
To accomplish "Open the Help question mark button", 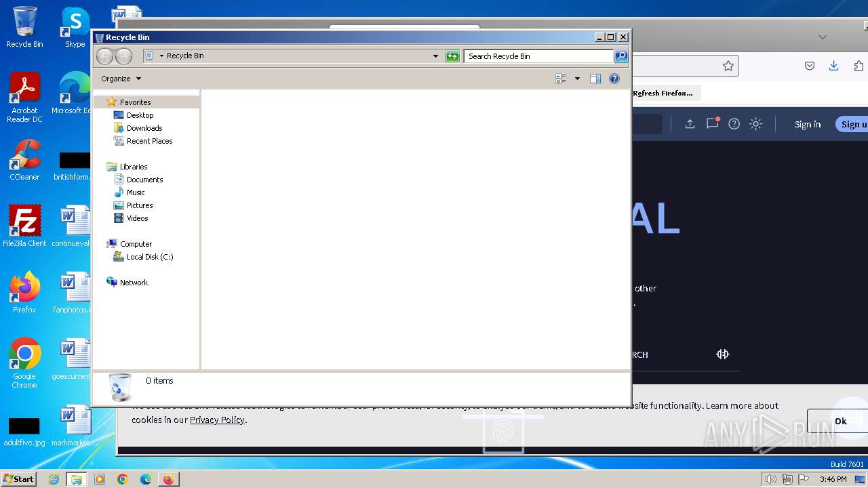I will click(x=614, y=79).
